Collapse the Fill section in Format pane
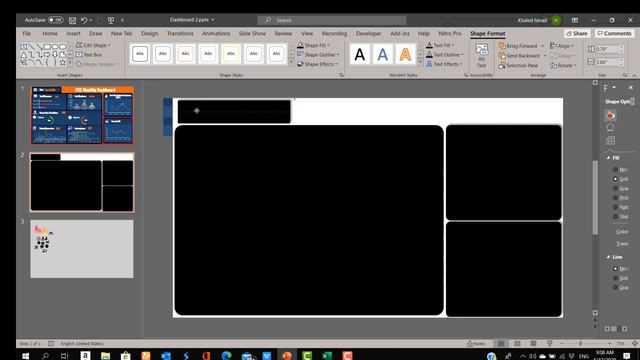The image size is (640, 360). point(608,158)
